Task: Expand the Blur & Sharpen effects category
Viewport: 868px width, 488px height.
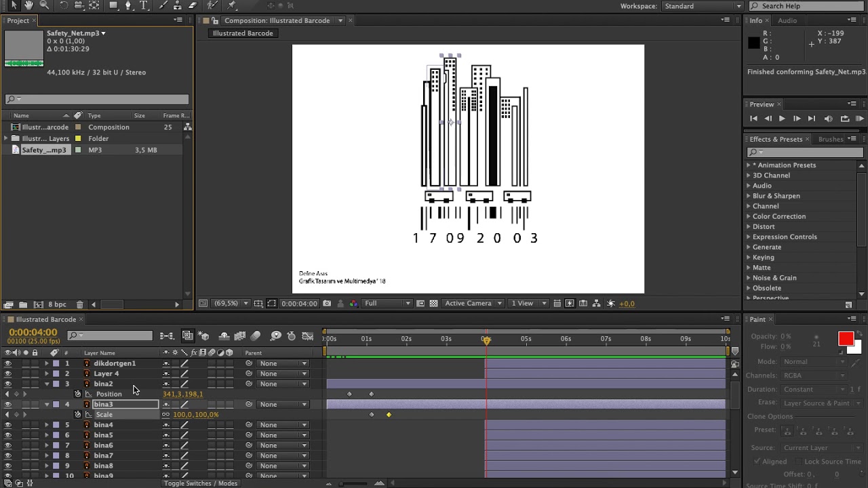Action: 749,196
